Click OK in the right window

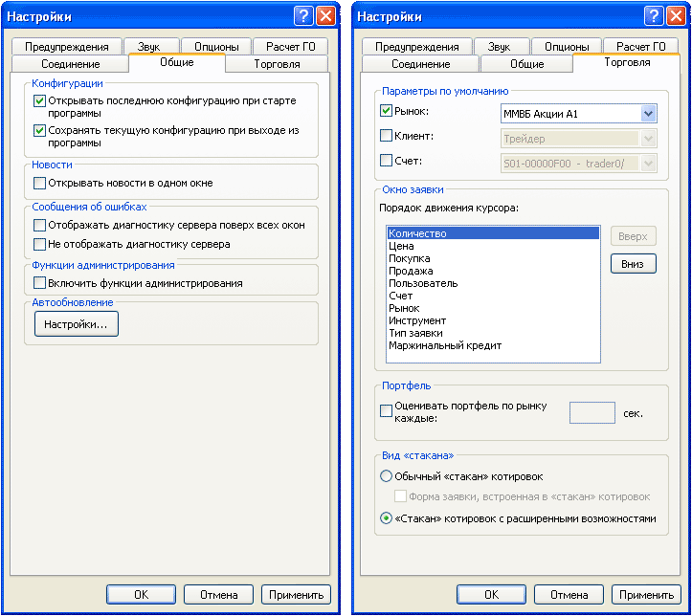(x=491, y=594)
